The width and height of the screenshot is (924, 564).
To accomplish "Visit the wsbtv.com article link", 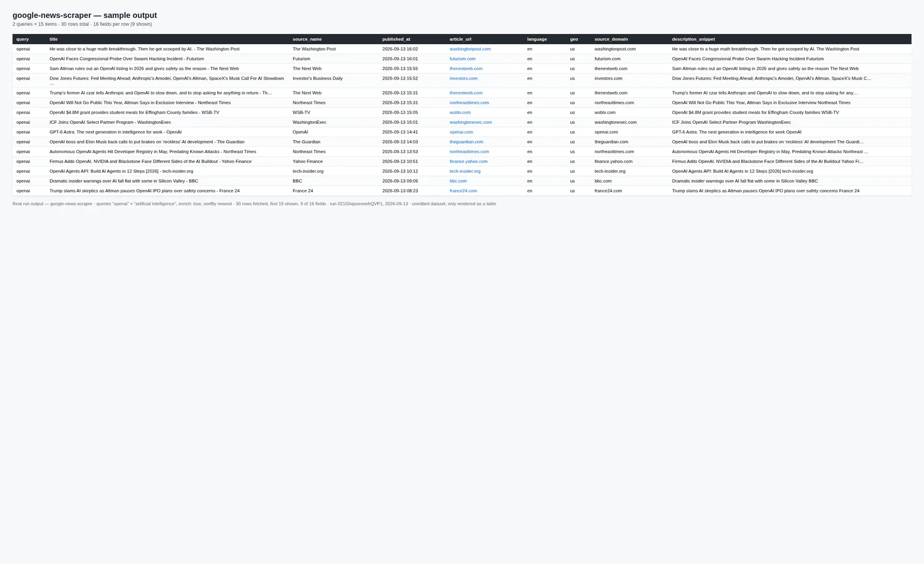I will (460, 112).
